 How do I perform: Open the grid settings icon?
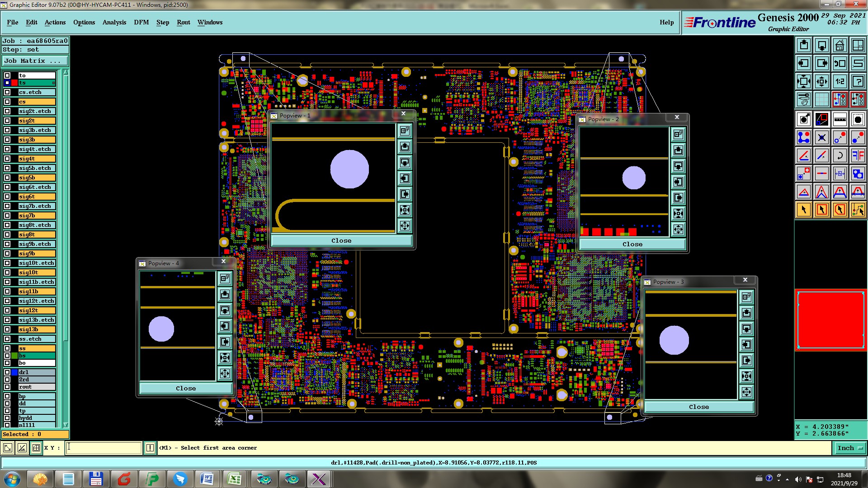(821, 99)
